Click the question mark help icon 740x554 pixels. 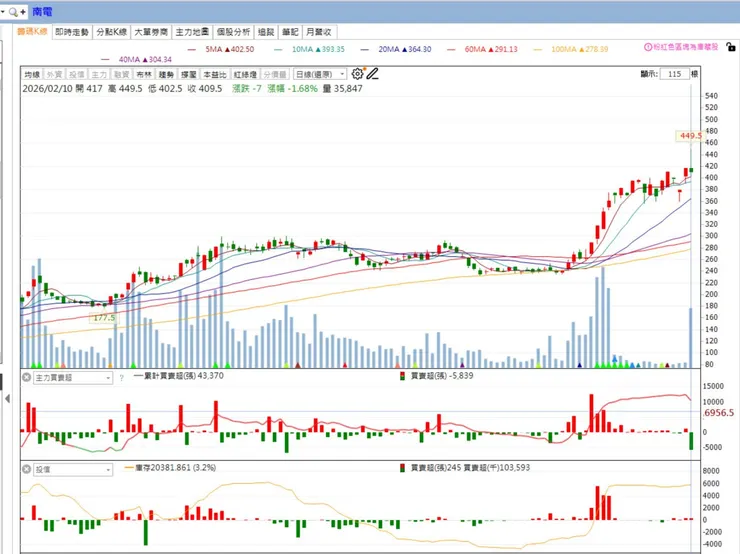click(x=121, y=378)
